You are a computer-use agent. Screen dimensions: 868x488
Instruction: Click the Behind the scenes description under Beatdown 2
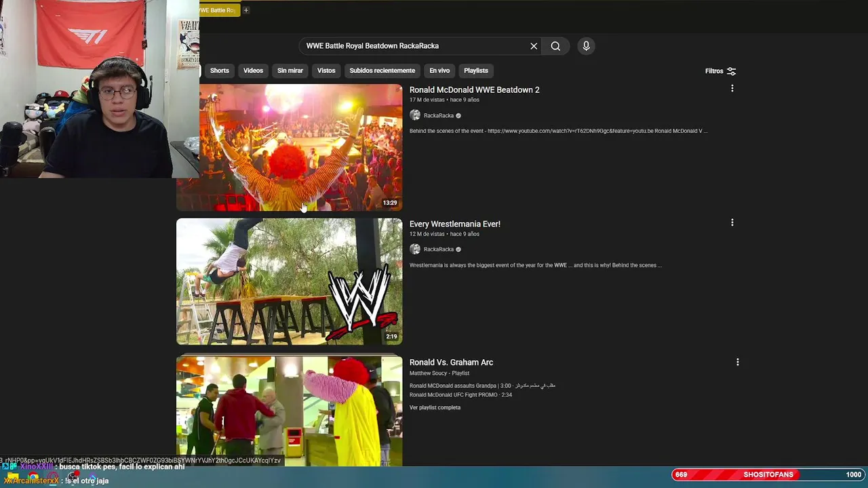pyautogui.click(x=558, y=131)
